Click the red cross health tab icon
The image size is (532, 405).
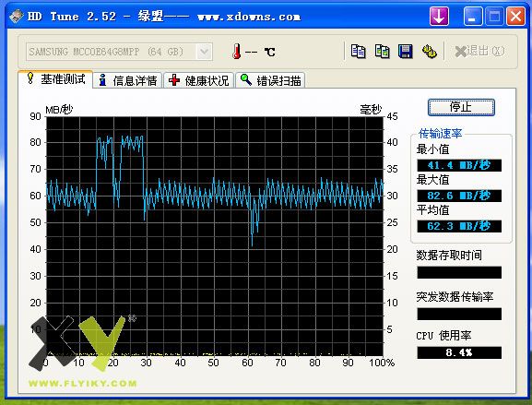coord(174,80)
